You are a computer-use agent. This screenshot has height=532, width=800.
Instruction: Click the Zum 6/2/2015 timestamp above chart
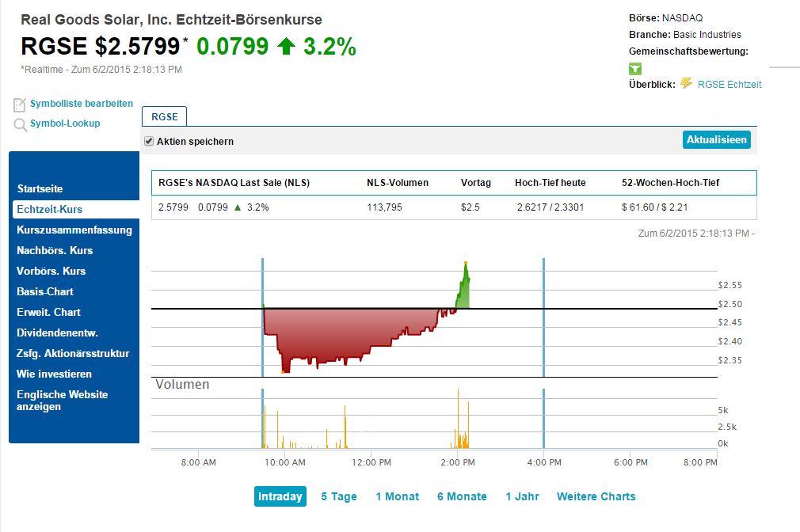coord(696,233)
